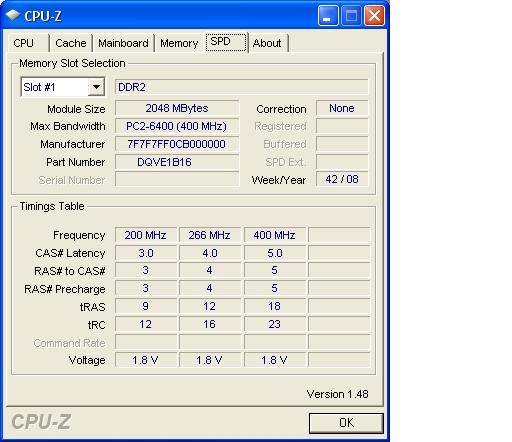The width and height of the screenshot is (512, 442).
Task: Click the tRC value 12
Action: coord(146,324)
